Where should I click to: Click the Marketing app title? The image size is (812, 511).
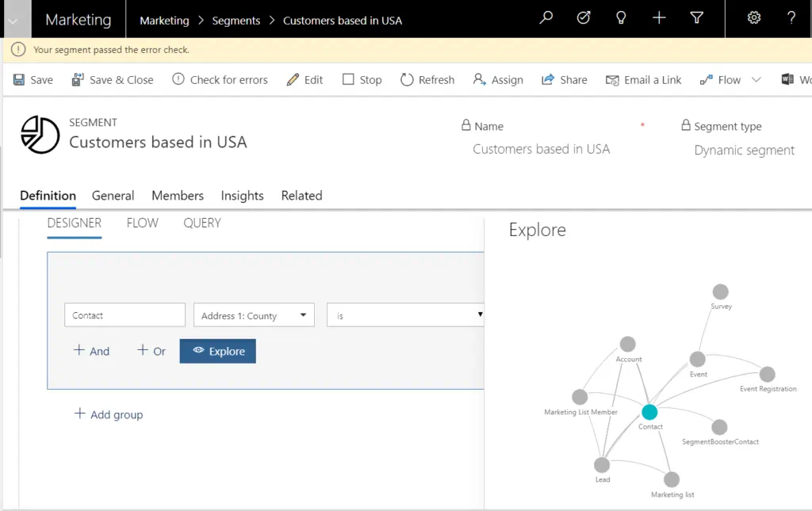point(79,20)
